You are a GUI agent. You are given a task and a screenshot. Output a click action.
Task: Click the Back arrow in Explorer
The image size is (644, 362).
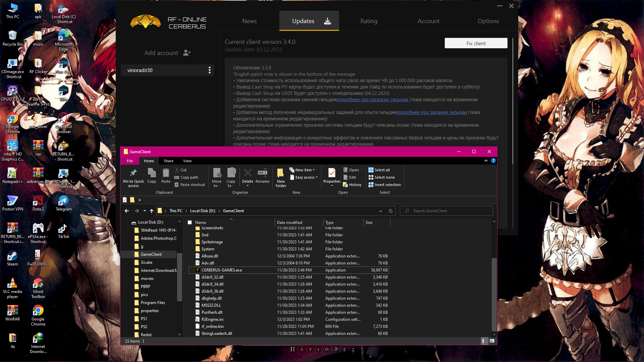click(x=127, y=211)
